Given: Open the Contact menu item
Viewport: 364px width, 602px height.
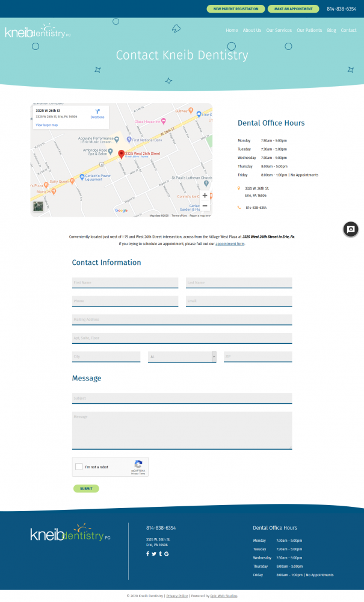Looking at the screenshot, I should [x=348, y=30].
